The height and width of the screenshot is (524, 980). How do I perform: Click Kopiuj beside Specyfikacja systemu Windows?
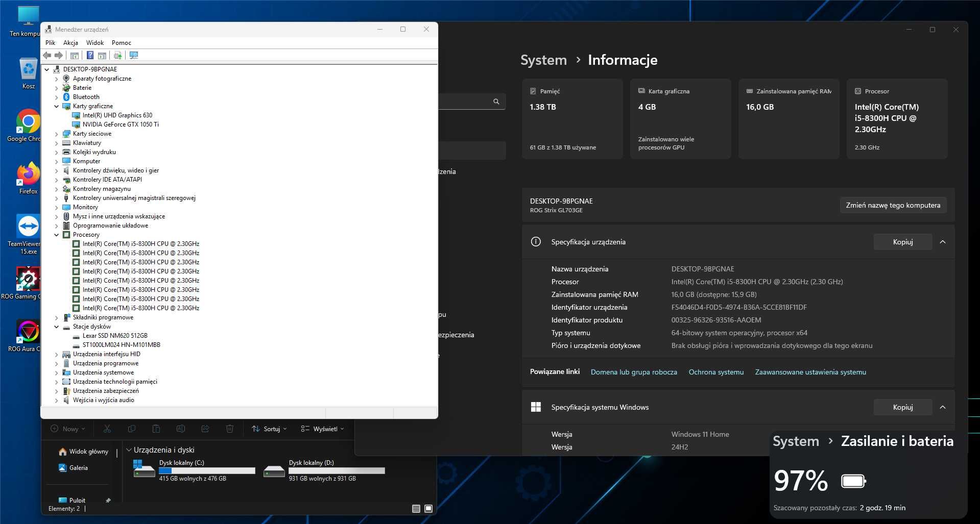pos(902,407)
